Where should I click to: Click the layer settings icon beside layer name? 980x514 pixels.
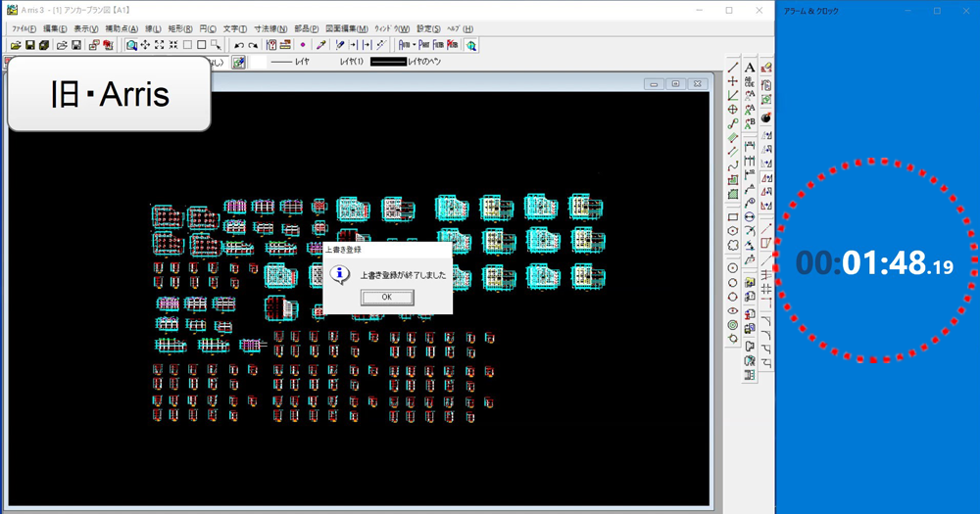coord(238,63)
